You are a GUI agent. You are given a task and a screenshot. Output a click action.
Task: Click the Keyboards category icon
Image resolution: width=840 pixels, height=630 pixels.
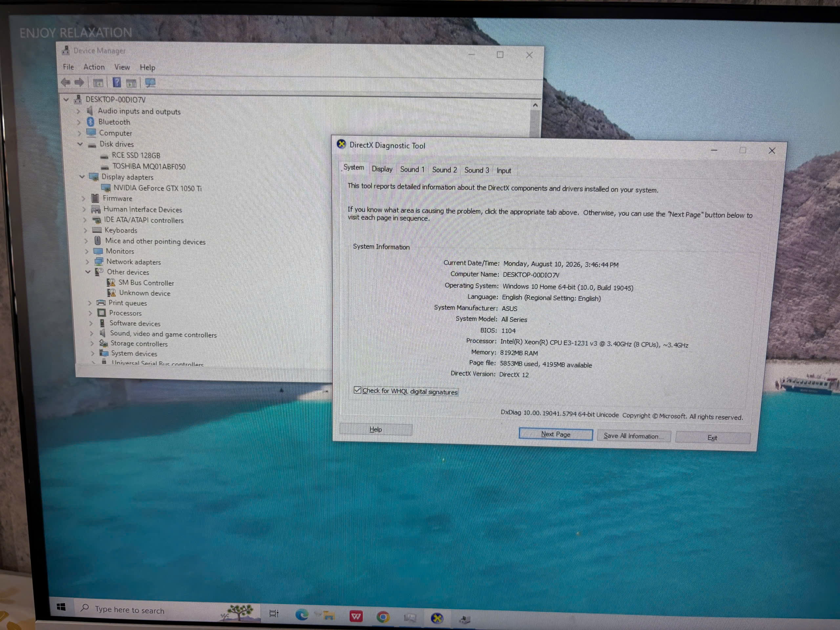coord(97,230)
